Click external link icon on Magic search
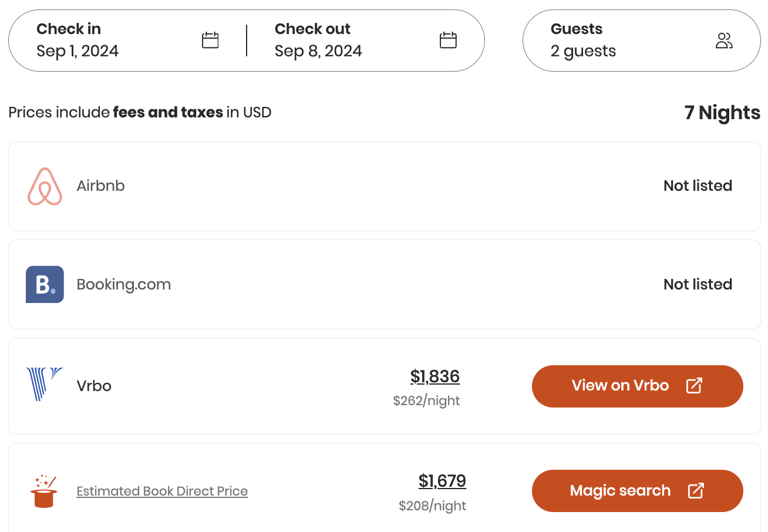Image resolution: width=768 pixels, height=532 pixels. coord(696,491)
